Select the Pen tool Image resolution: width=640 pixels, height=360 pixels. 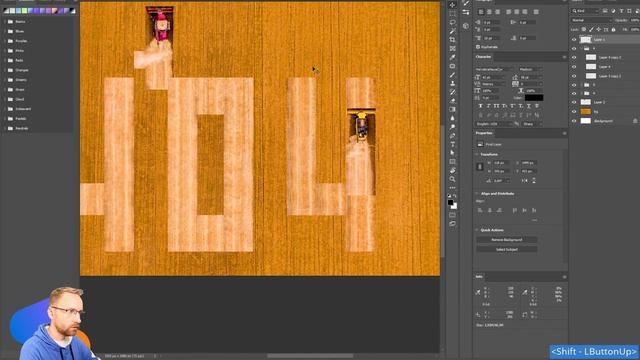pos(452,136)
